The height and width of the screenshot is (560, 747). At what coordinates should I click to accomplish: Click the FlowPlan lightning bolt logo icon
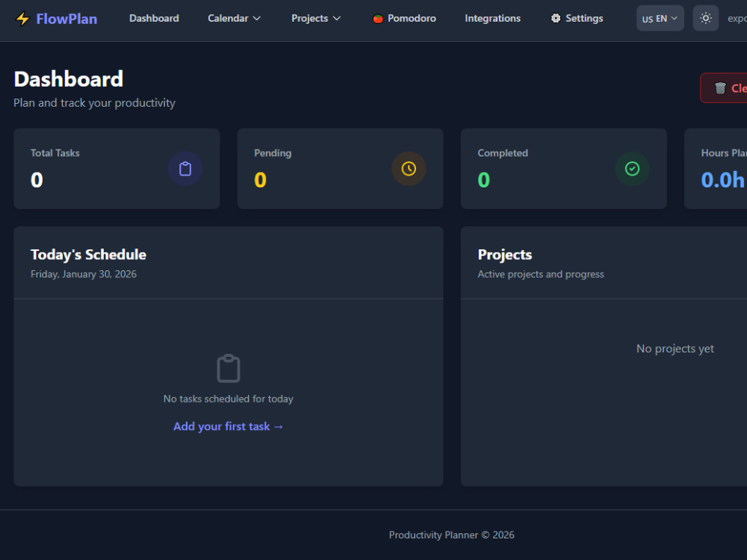tap(22, 19)
